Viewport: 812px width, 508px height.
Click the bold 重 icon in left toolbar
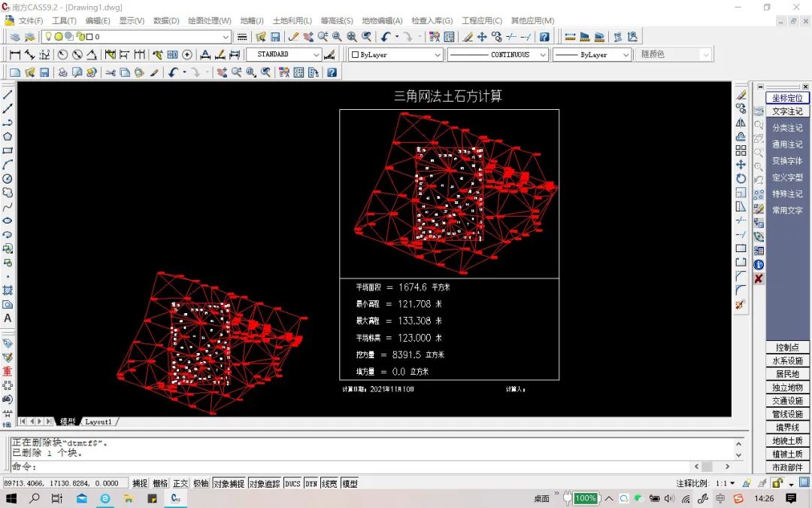pyautogui.click(x=8, y=371)
